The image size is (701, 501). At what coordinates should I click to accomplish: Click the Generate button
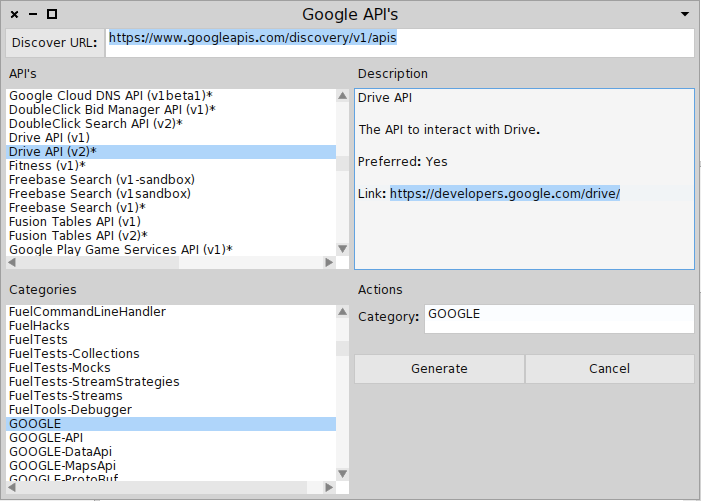pos(439,369)
